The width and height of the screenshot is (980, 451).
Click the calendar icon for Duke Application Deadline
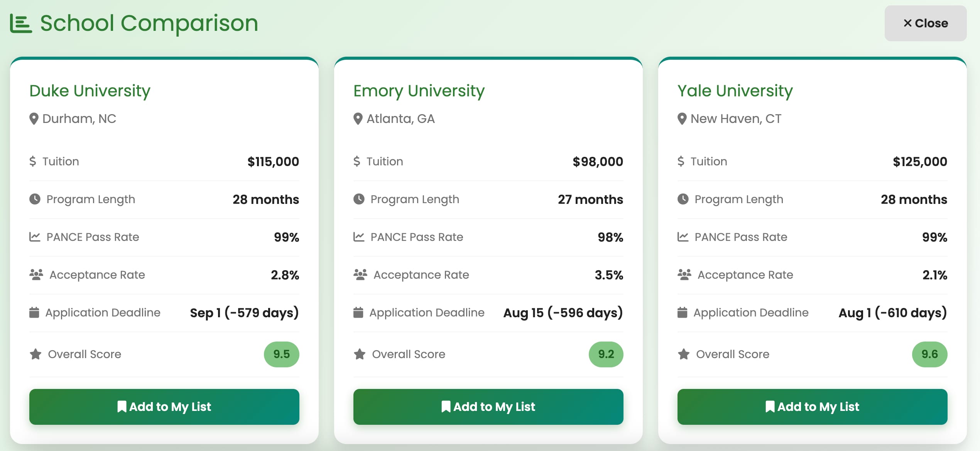(x=34, y=312)
